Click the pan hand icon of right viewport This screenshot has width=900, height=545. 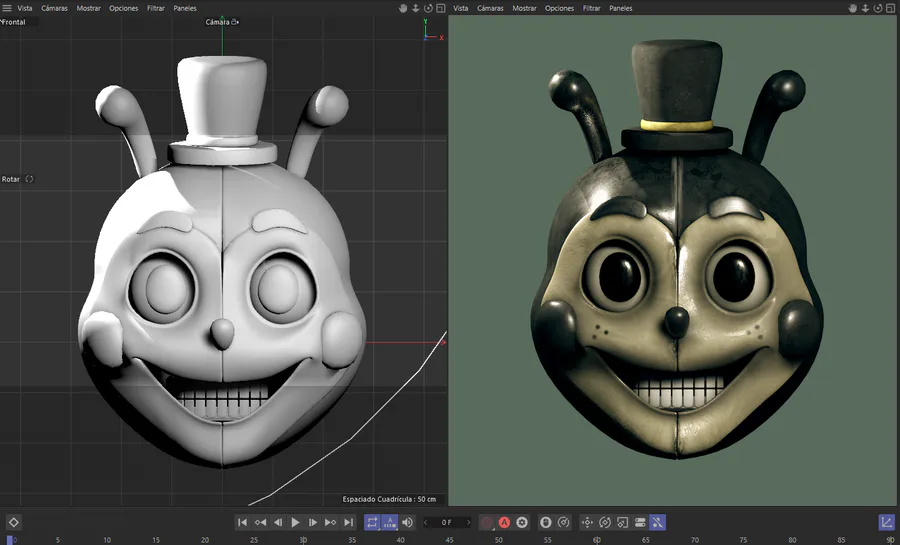pos(853,8)
